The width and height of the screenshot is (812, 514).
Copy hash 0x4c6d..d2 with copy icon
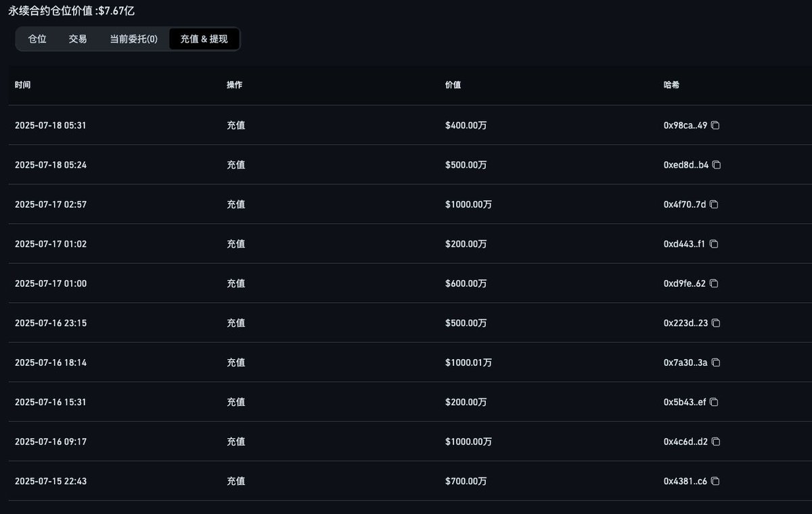716,442
